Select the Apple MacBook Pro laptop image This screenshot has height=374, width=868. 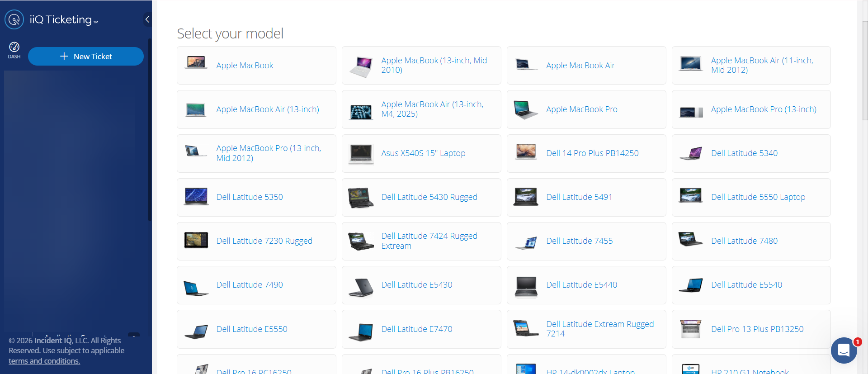click(x=526, y=109)
